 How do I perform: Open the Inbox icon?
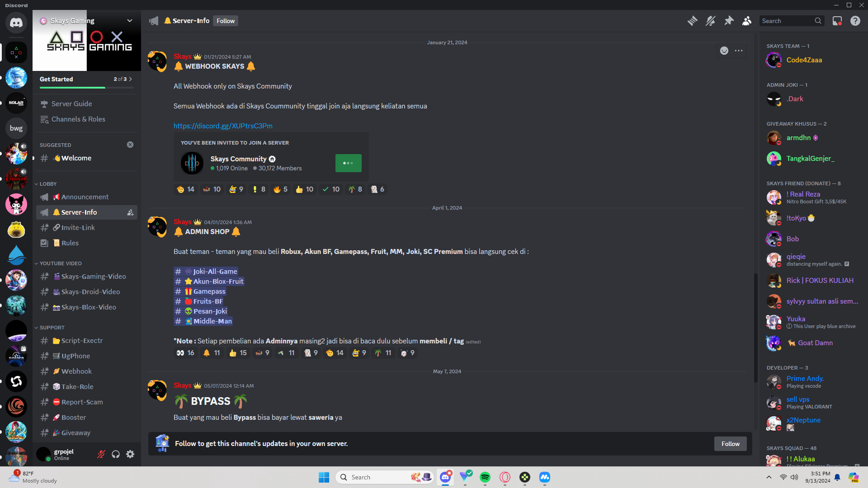[837, 21]
